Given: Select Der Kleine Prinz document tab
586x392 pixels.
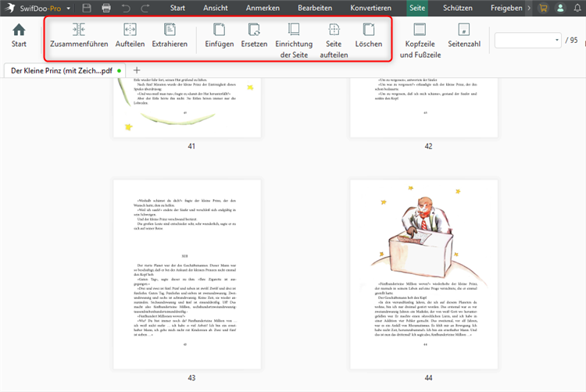Looking at the screenshot, I should pos(65,70).
